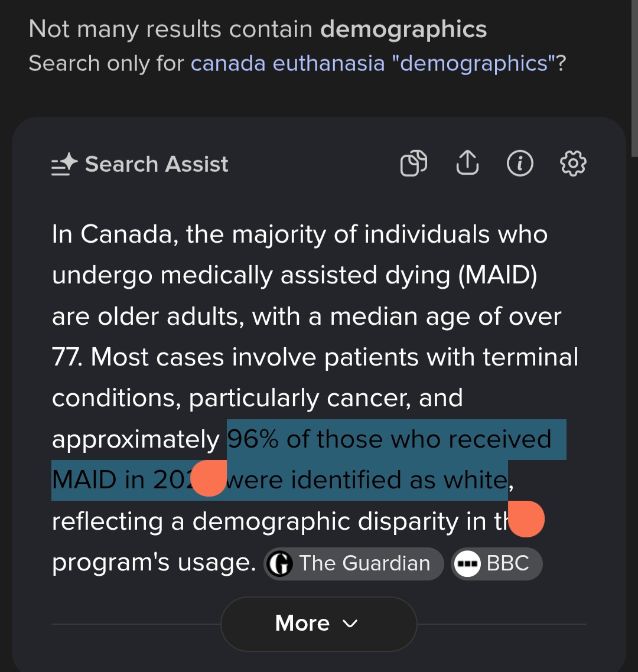Share the Search Assist answer
The image size is (638, 672).
pos(467,163)
